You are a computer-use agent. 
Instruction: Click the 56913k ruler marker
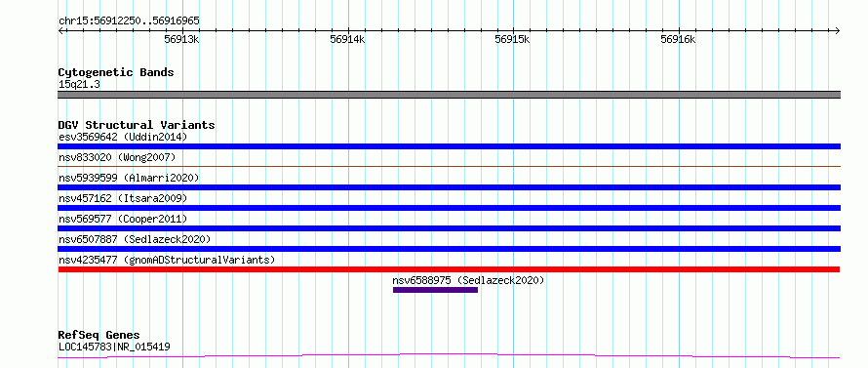coord(182,39)
